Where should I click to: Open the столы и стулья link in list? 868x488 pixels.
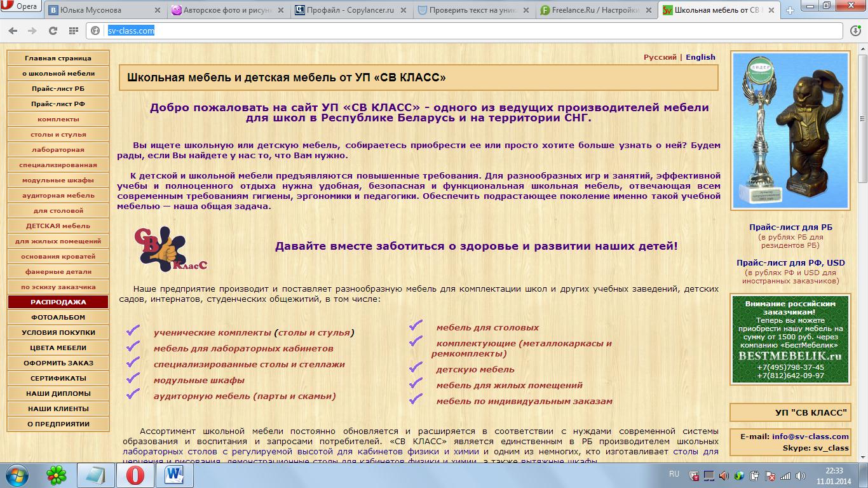point(314,332)
